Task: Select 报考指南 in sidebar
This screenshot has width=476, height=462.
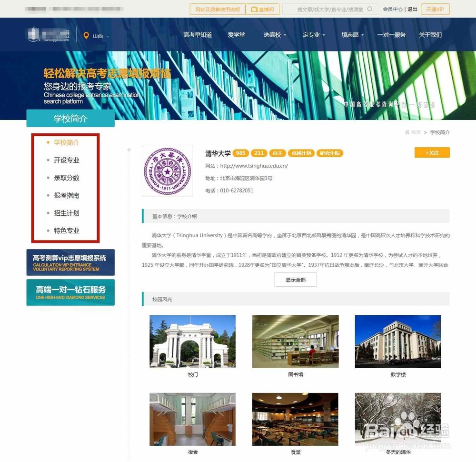Action: coord(66,195)
